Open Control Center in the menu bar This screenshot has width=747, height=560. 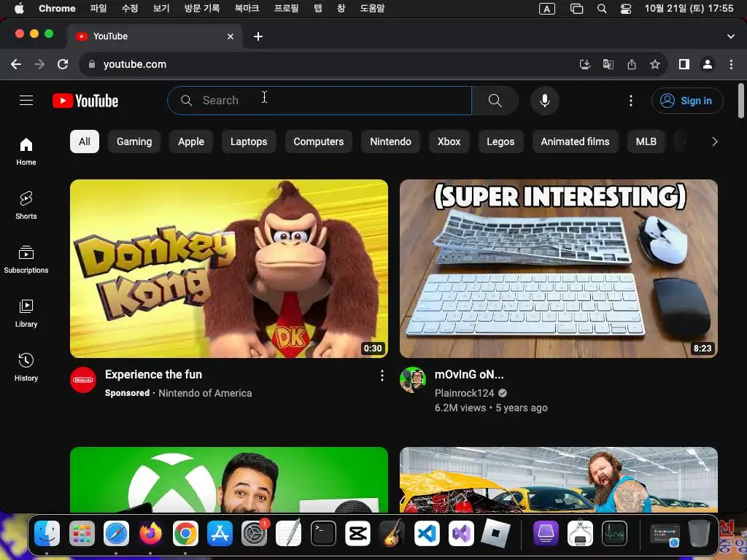click(x=625, y=9)
